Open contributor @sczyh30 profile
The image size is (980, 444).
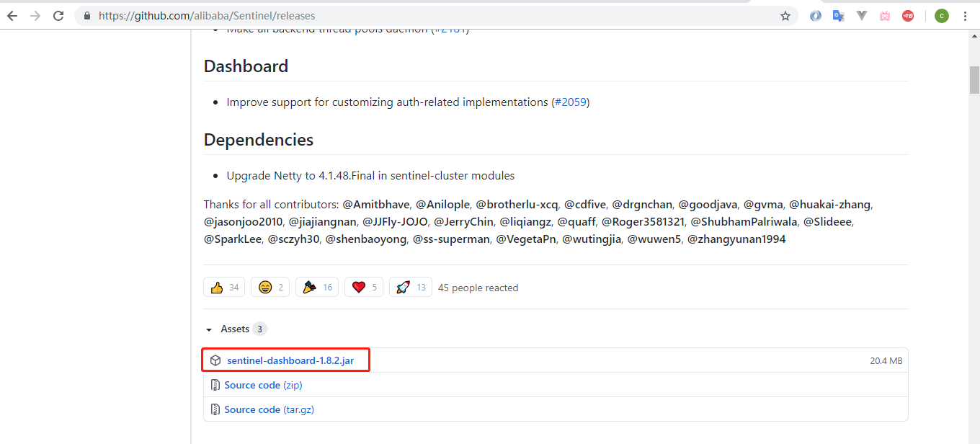point(293,239)
